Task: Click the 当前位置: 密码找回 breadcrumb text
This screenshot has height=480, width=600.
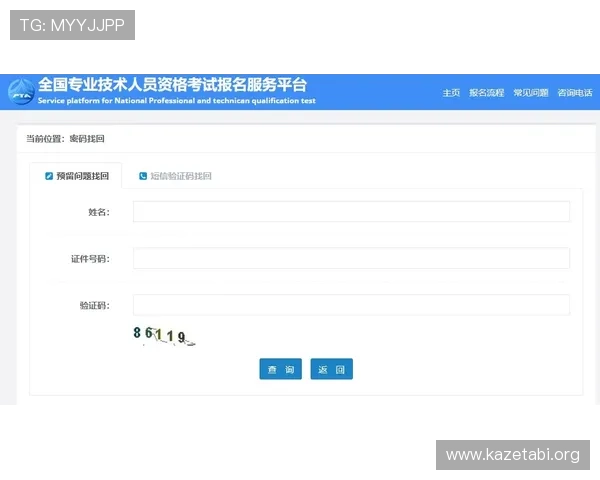Action: point(65,139)
